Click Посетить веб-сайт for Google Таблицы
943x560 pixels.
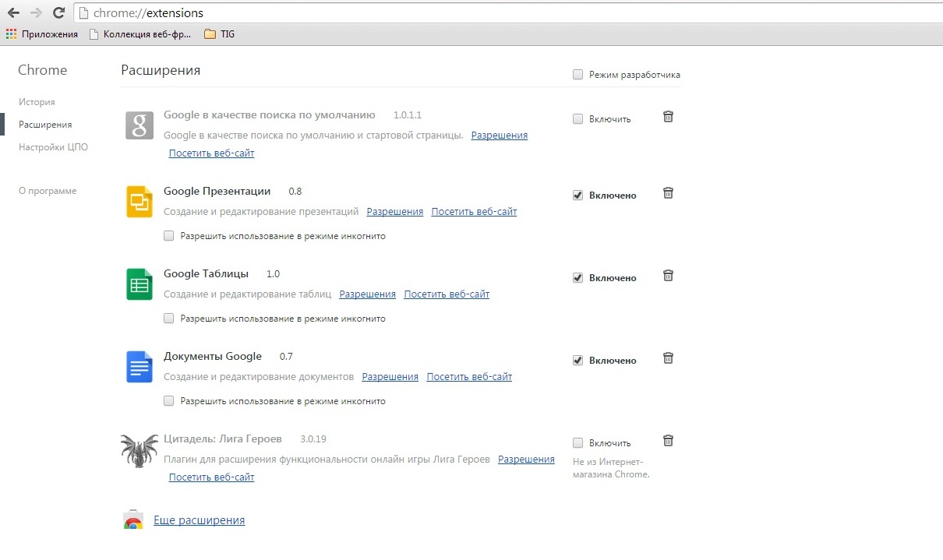point(447,294)
